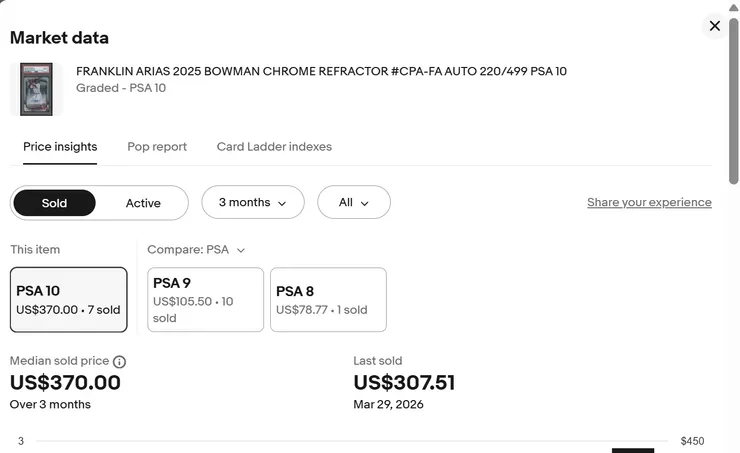Select the PSA 8 comparison card
This screenshot has width=740, height=453.
(328, 299)
